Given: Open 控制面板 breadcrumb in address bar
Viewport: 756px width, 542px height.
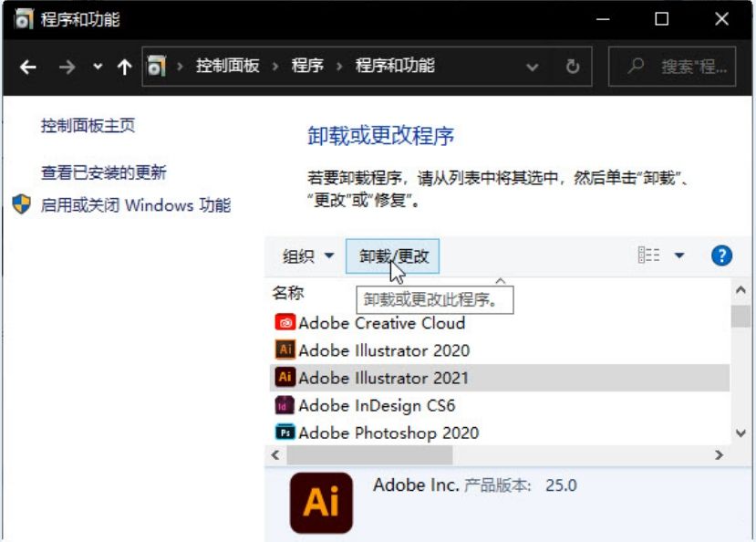Looking at the screenshot, I should click(228, 66).
